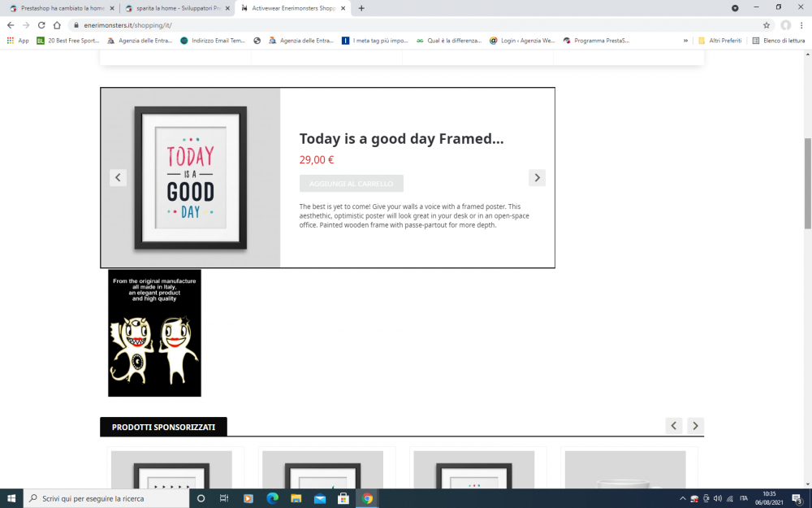
Task: Close the 'sparita la home' tab
Action: (227, 8)
